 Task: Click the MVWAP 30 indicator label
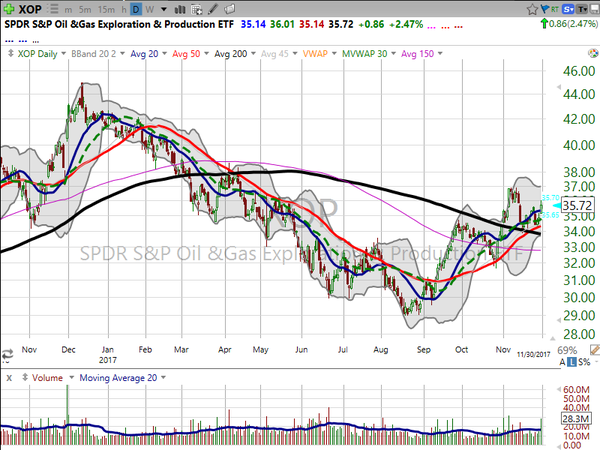(365, 54)
